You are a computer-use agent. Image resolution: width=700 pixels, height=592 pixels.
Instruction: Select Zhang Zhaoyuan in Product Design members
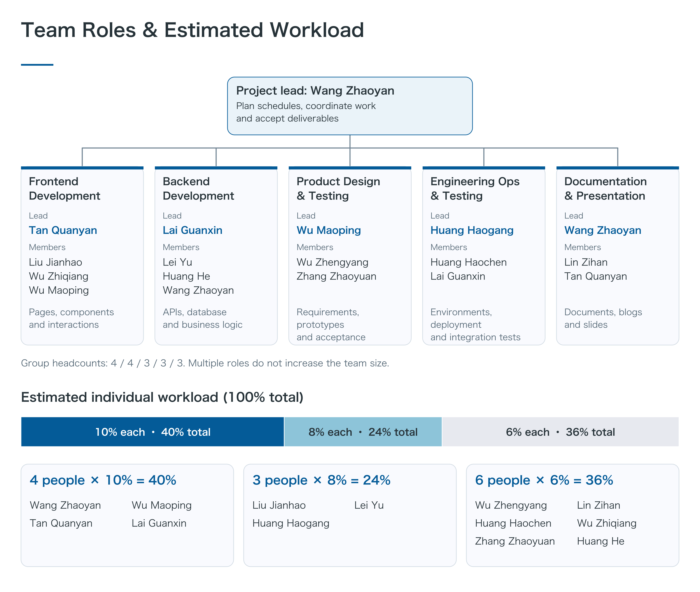click(336, 276)
